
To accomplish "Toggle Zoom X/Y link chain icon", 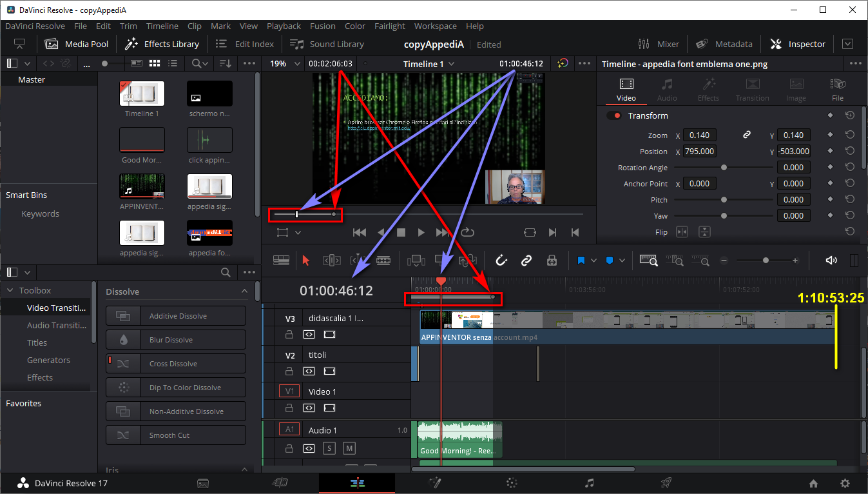I will coord(747,135).
